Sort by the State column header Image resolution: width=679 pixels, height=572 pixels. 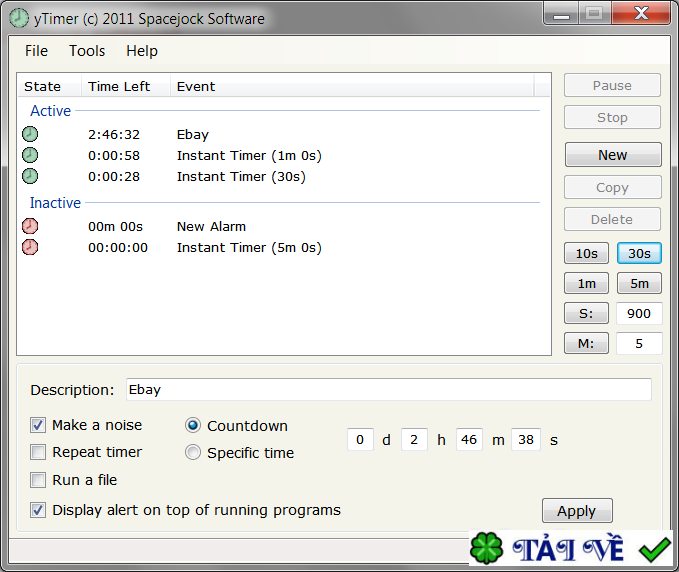tap(49, 87)
